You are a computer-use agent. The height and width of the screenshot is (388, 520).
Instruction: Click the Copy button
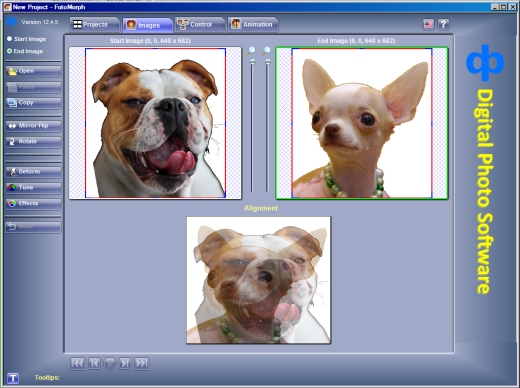[x=33, y=103]
